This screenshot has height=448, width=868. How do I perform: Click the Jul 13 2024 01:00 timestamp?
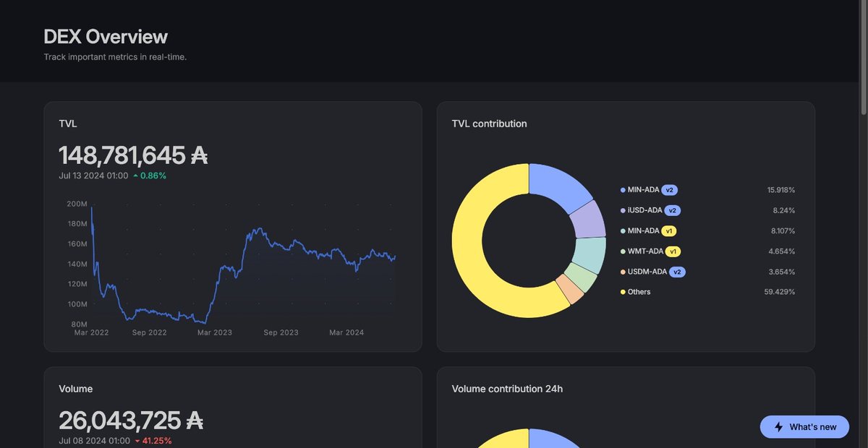click(x=93, y=176)
